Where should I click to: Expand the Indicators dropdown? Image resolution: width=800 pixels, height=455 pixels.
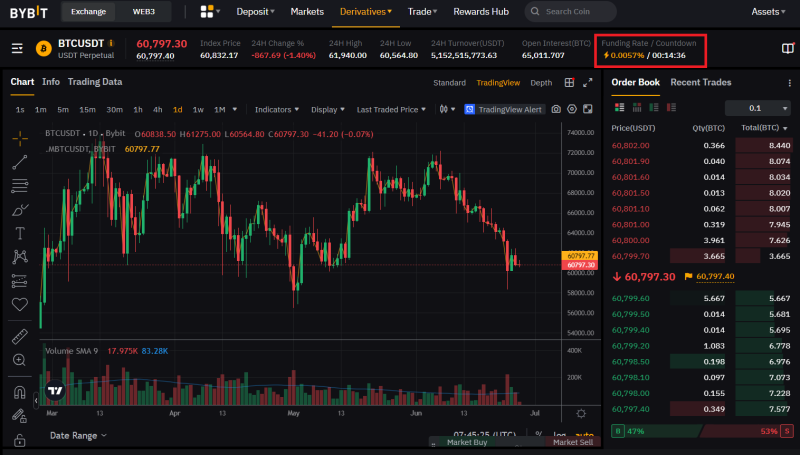277,110
